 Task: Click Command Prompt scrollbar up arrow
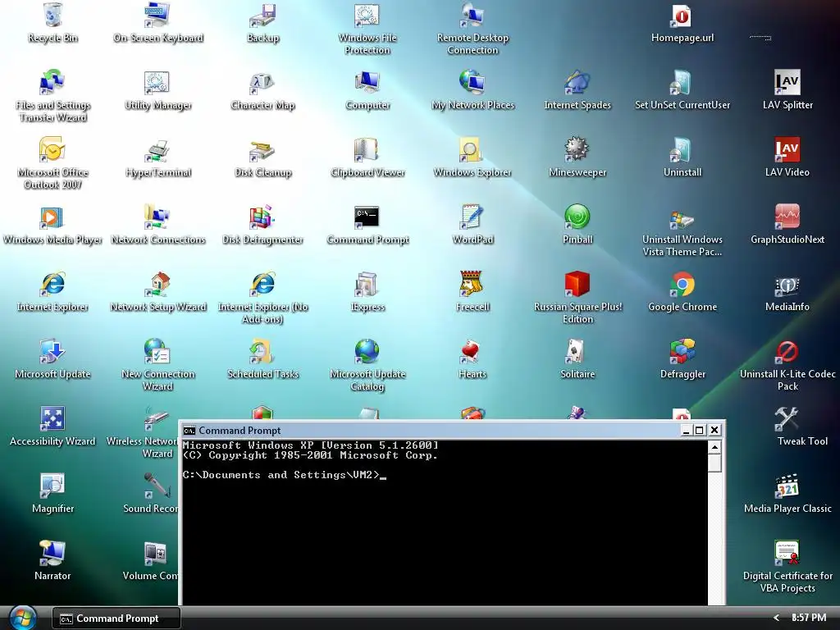(714, 447)
